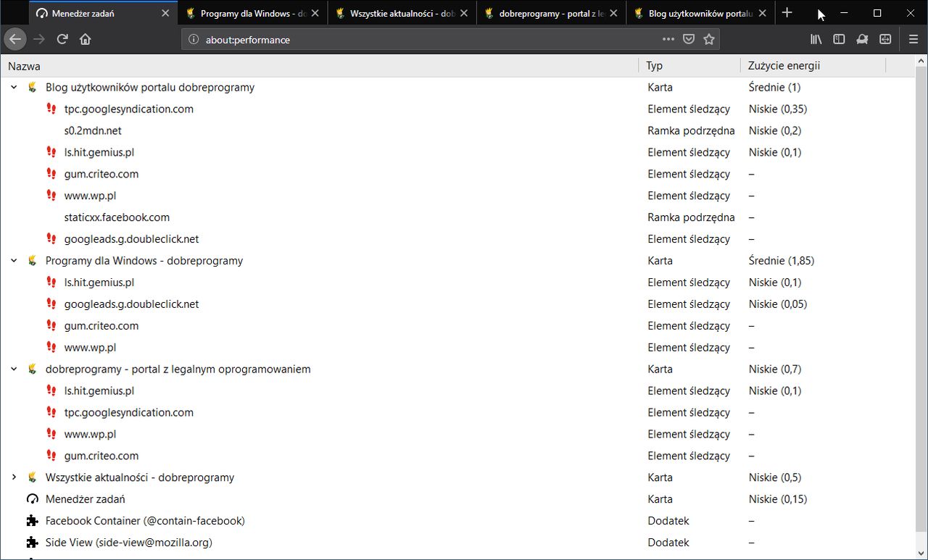Open page actions three-dot menu
This screenshot has height=560, width=928.
(x=668, y=39)
